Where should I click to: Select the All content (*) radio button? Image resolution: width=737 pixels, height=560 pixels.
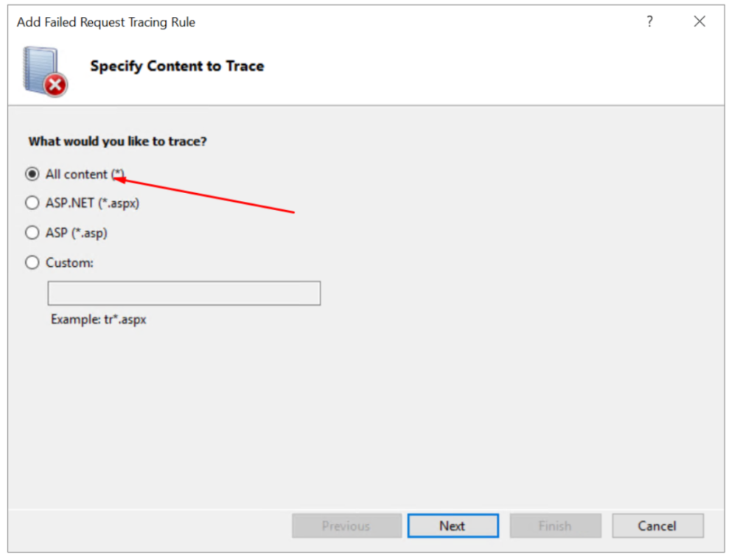point(32,175)
